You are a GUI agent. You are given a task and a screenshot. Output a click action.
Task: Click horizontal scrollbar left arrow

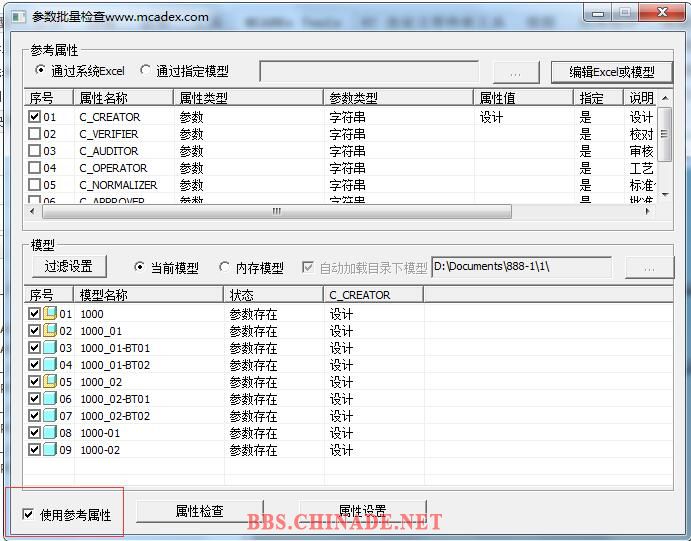pyautogui.click(x=32, y=211)
